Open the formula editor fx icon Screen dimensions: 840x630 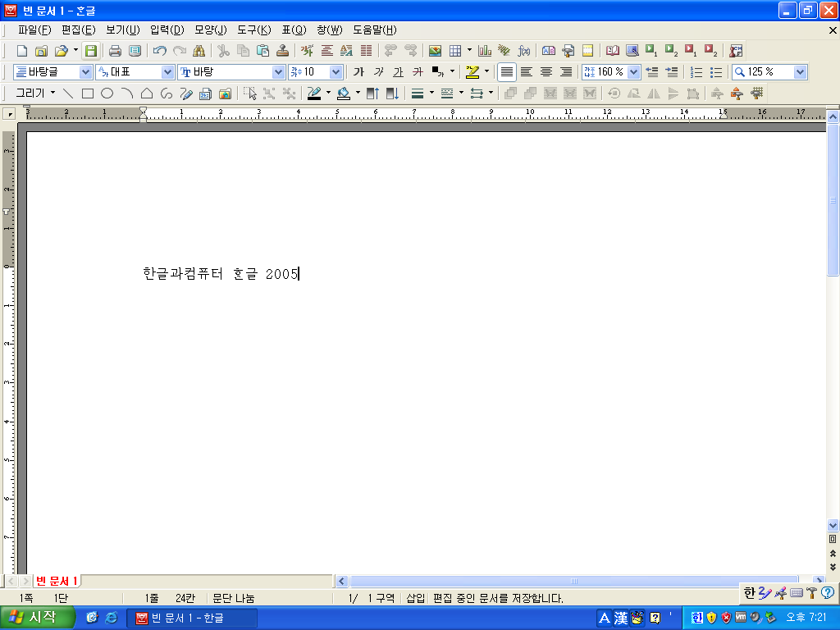click(x=524, y=51)
